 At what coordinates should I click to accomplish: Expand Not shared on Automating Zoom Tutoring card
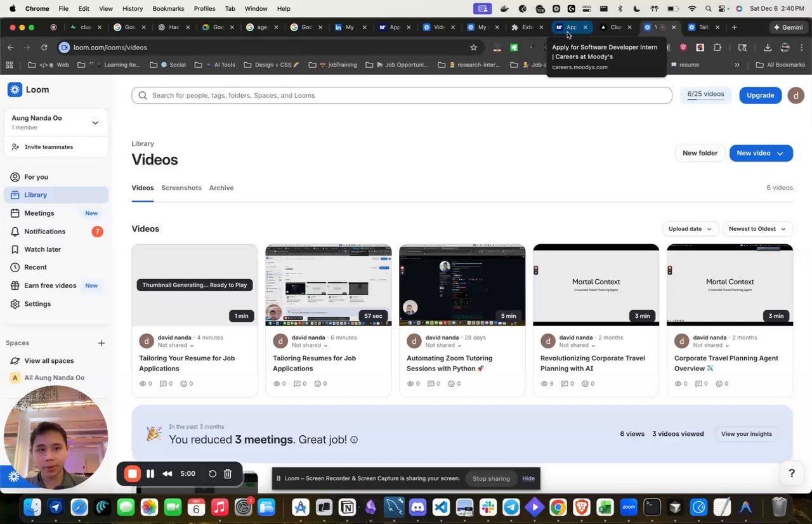(x=443, y=345)
